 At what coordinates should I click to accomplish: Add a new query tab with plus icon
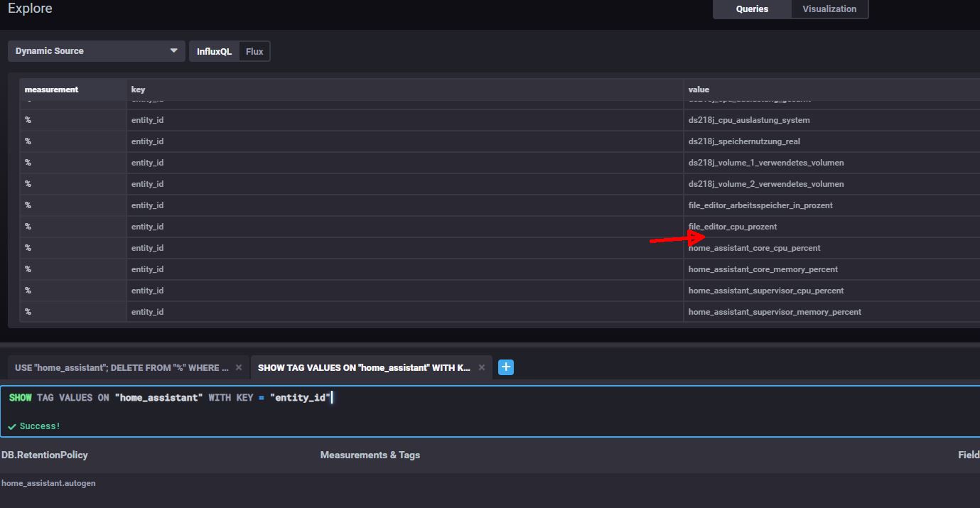coord(506,367)
